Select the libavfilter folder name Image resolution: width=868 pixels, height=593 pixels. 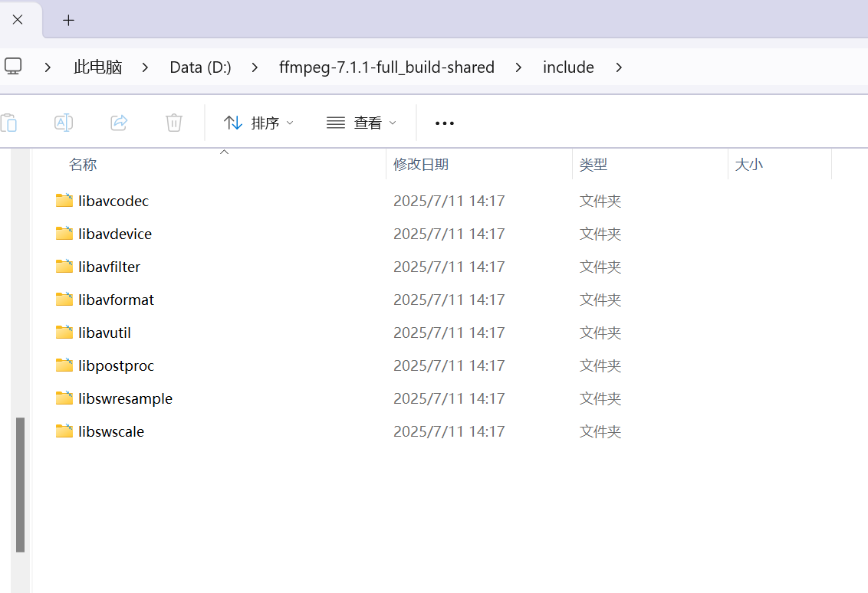110,267
